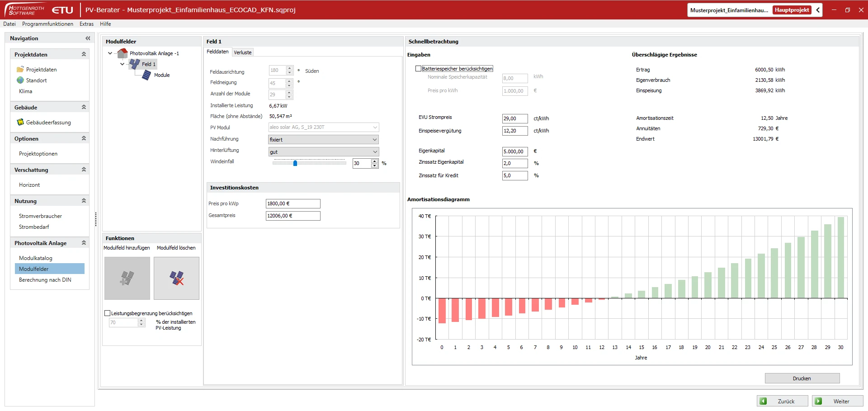Click the ETU logo in title bar
Image resolution: width=868 pixels, height=411 pixels.
tap(62, 10)
